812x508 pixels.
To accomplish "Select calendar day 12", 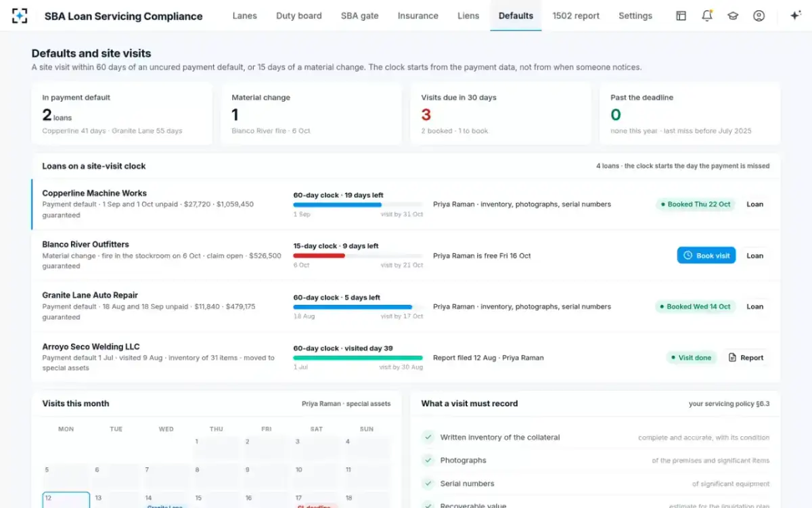I will click(66, 501).
